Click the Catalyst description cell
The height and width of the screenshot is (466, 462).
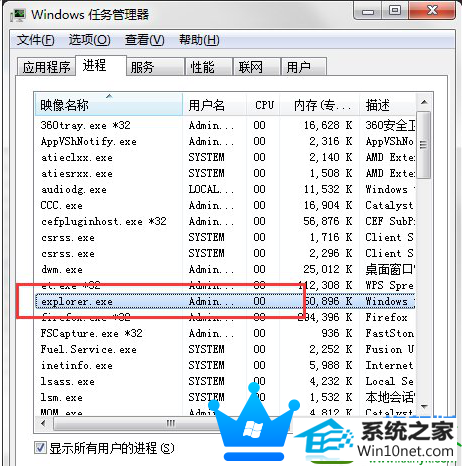[389, 205]
